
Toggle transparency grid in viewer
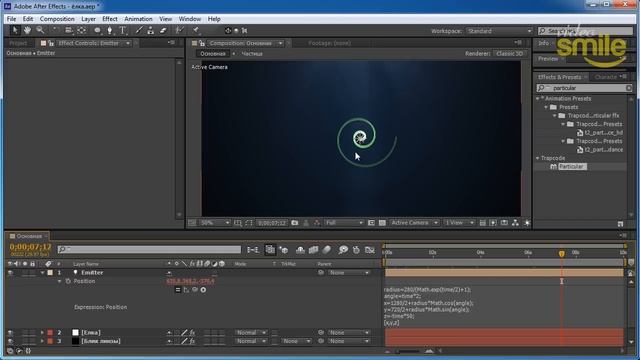[x=382, y=223]
